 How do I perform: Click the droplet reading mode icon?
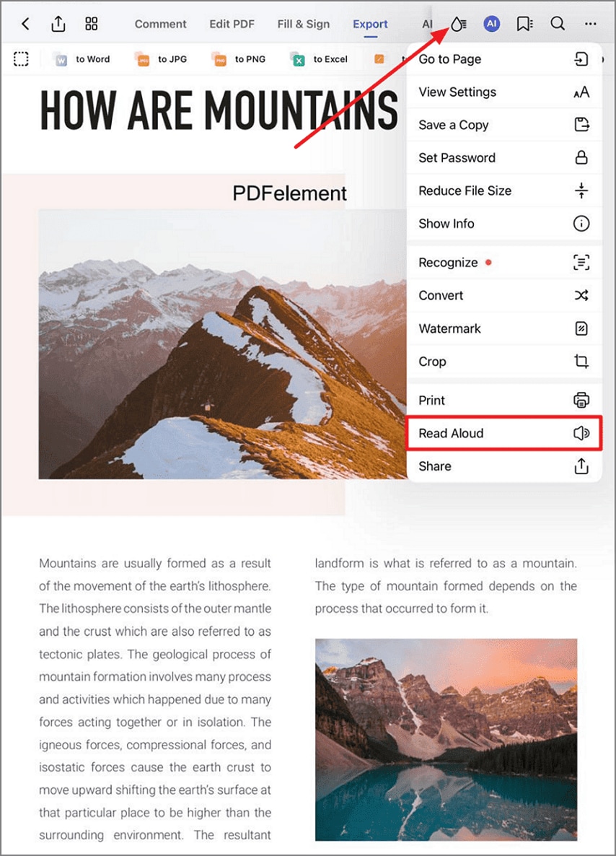point(458,24)
